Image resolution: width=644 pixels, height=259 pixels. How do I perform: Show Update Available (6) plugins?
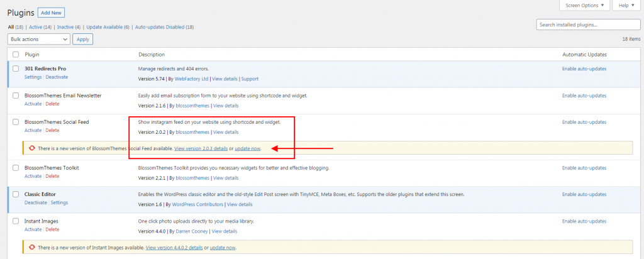coord(108,27)
